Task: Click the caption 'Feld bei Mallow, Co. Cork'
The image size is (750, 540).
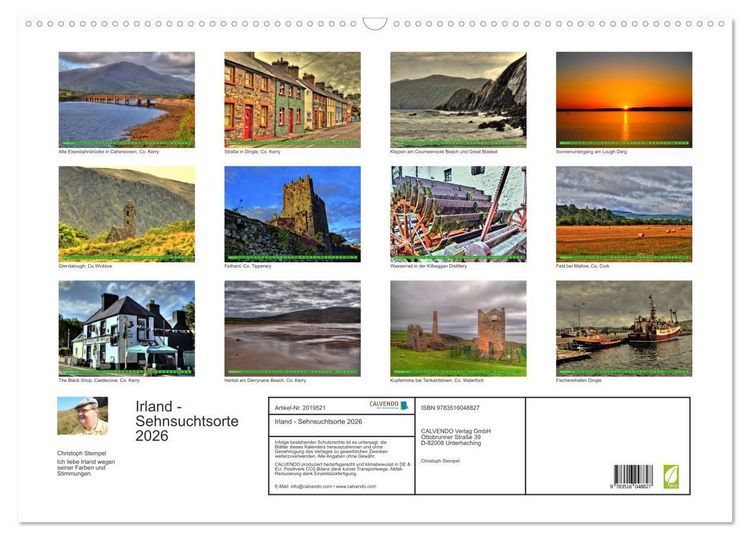Action: (x=583, y=266)
